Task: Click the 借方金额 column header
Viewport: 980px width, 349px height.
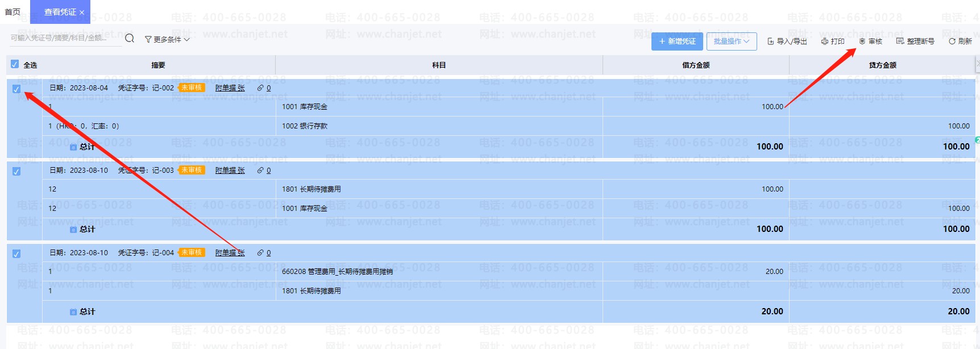Action: (x=696, y=65)
